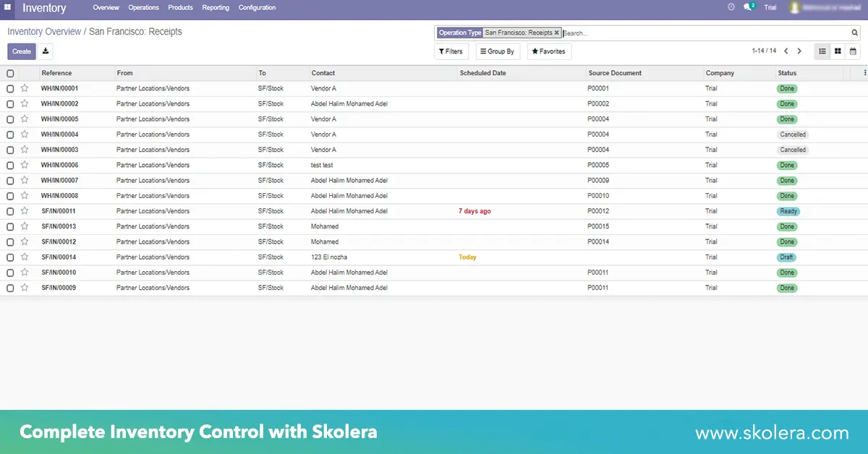Open the Group By dropdown
The height and width of the screenshot is (454, 868).
pyautogui.click(x=498, y=51)
